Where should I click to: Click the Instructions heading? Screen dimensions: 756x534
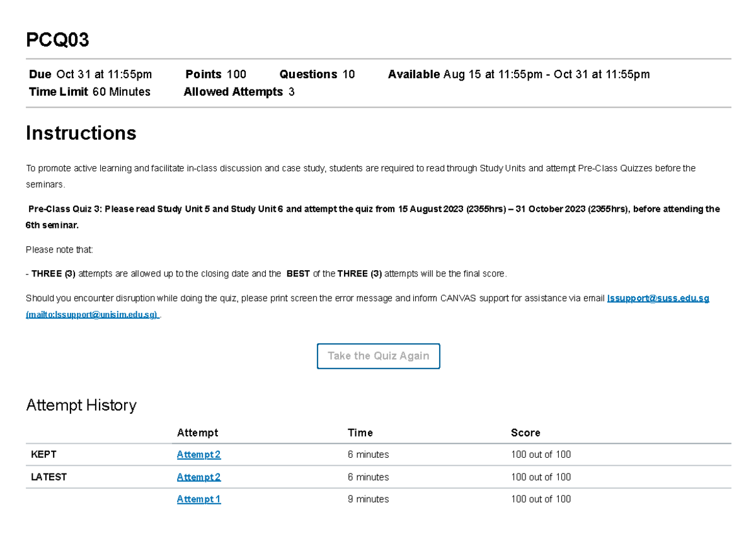click(x=81, y=133)
